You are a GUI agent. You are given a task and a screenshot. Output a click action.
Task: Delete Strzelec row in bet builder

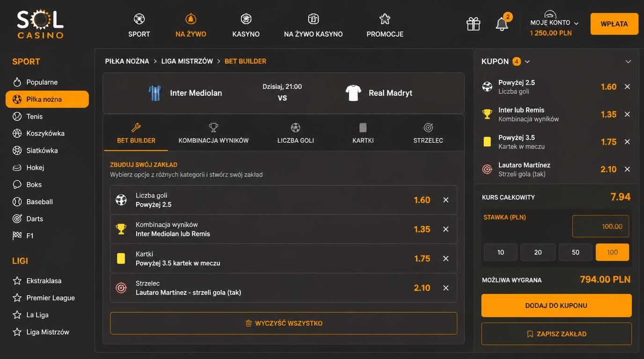click(x=446, y=288)
